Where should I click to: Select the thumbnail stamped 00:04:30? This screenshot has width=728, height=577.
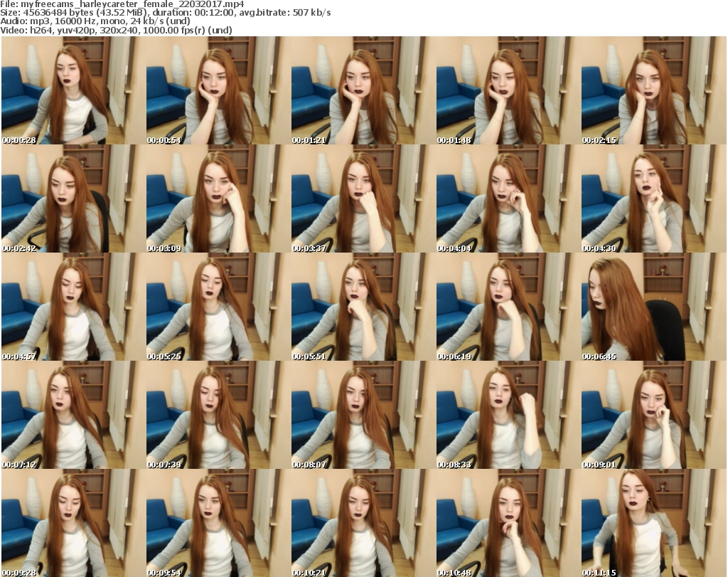coord(654,198)
